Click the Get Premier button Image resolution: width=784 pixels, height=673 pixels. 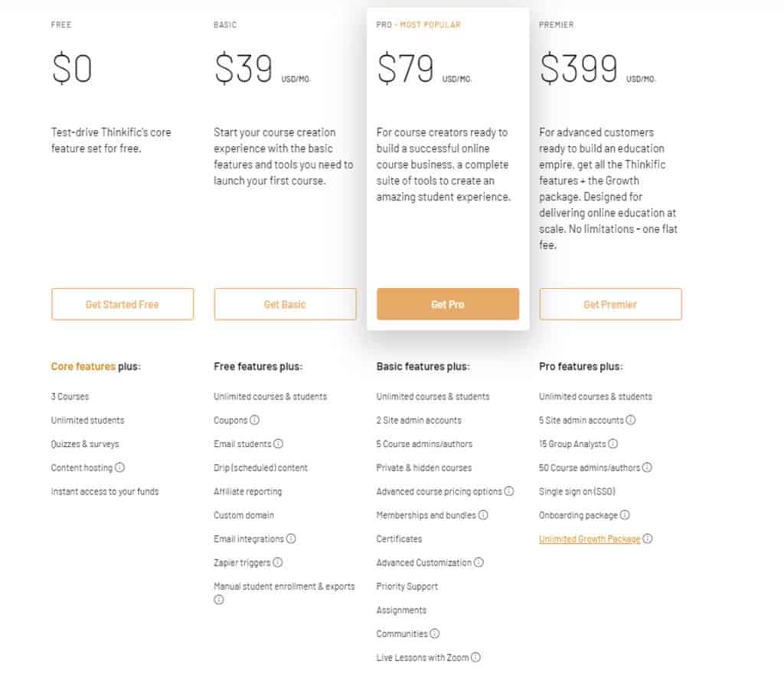point(610,304)
